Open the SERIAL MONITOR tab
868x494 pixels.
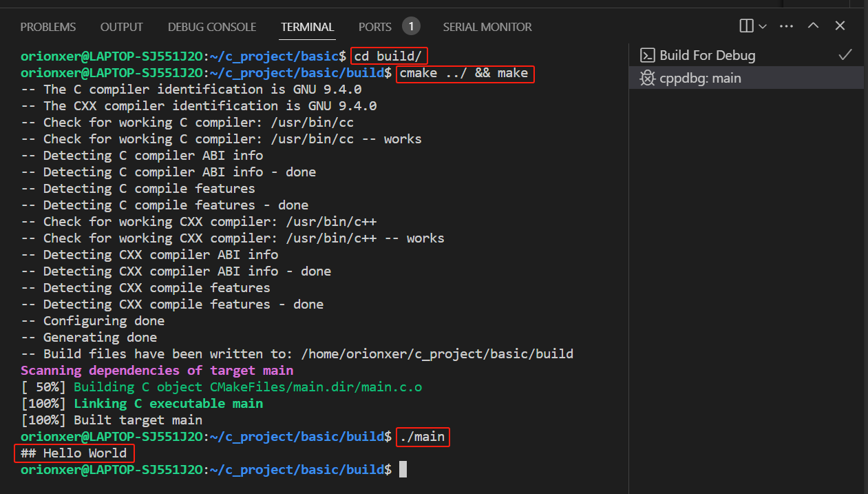[487, 27]
